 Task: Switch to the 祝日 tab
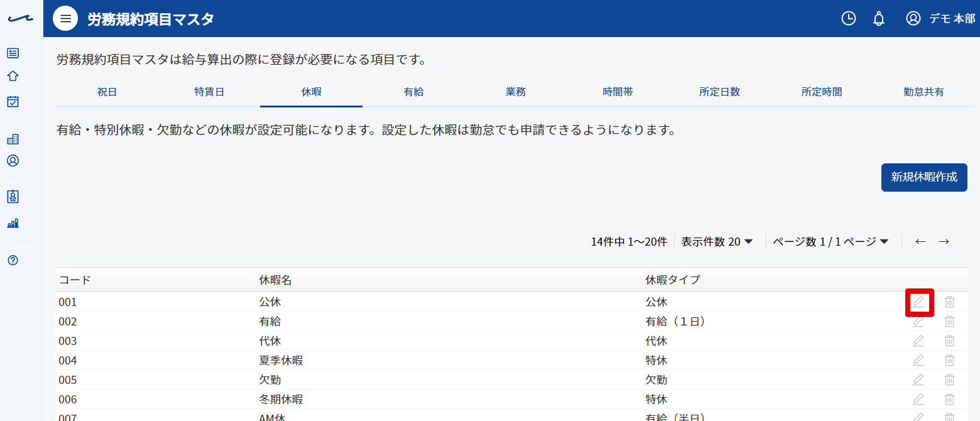107,92
